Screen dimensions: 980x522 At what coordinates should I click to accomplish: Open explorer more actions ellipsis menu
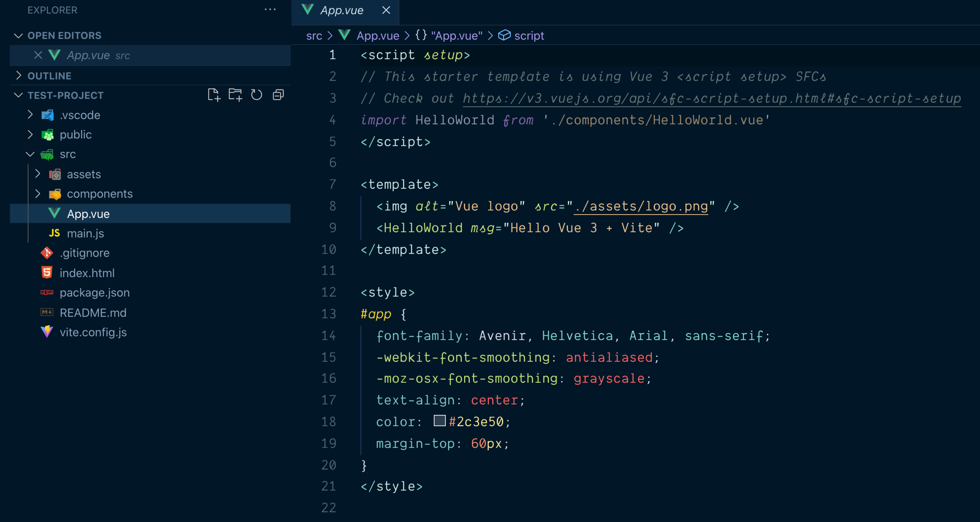(x=270, y=10)
